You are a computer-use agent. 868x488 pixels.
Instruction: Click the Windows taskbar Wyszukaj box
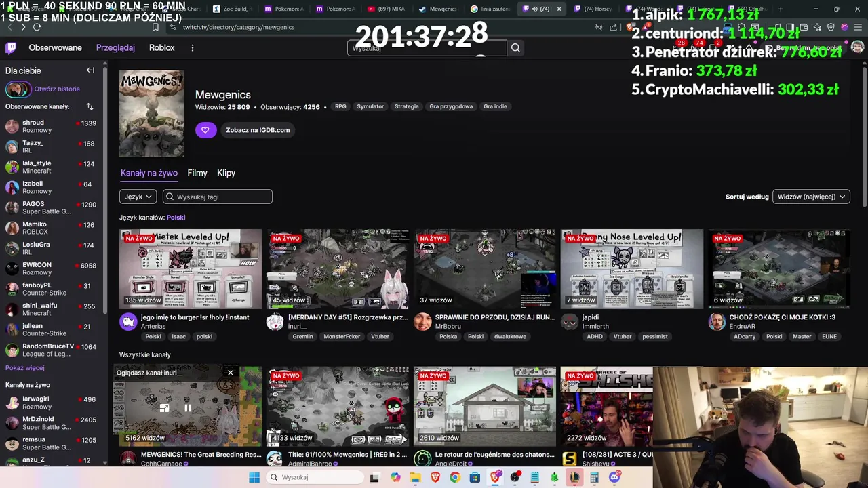[314, 477]
